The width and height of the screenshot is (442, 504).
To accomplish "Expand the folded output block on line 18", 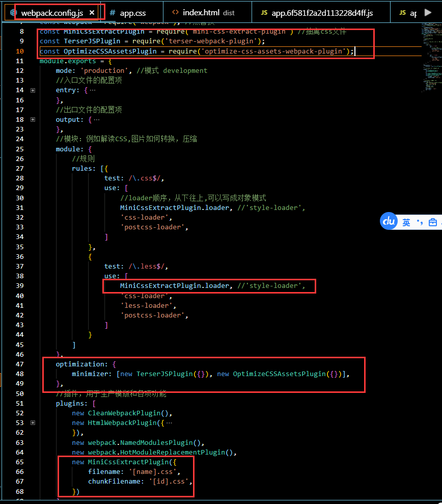I will (33, 120).
